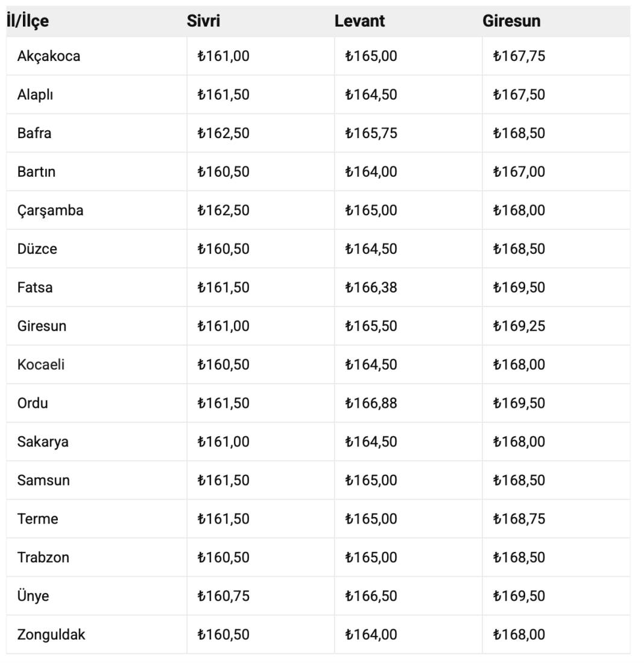Click the Akçakoca row label
The width and height of the screenshot is (644, 663).
(x=49, y=56)
